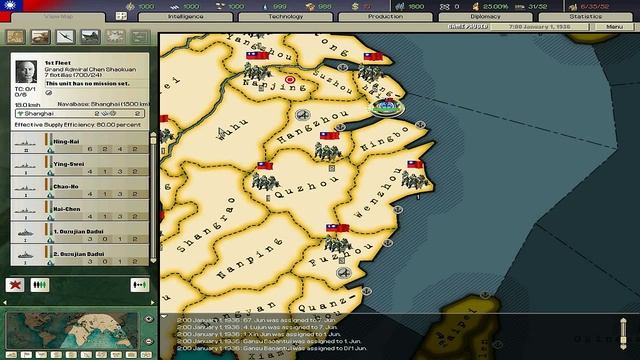The image size is (640, 360).
Task: Click the small window icon beside View Map tab
Action: click(x=121, y=16)
